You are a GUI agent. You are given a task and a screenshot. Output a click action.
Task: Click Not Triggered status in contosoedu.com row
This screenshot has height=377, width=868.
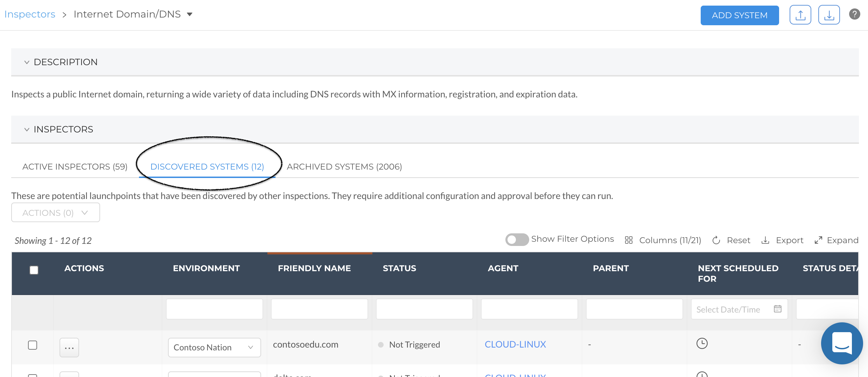coord(414,344)
